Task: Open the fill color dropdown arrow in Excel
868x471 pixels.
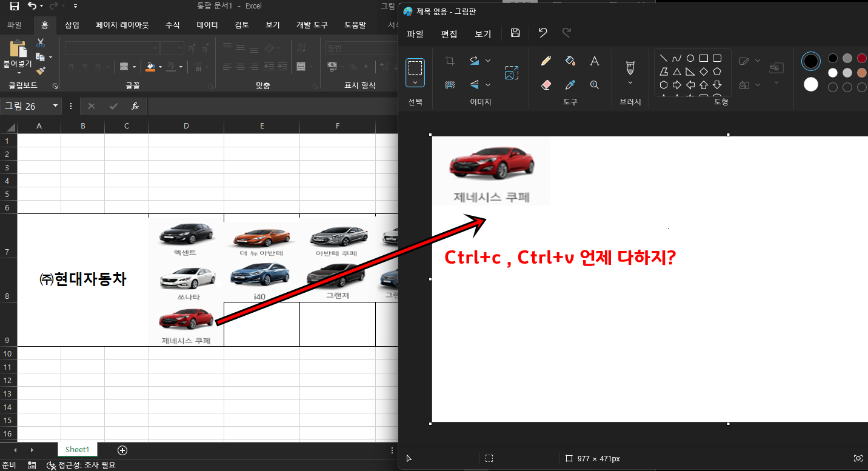Action: (161, 66)
